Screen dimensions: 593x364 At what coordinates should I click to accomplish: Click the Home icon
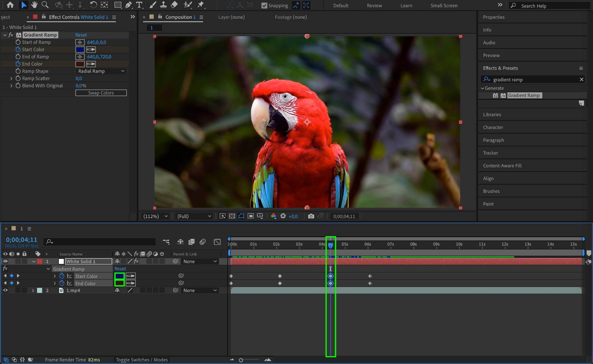pos(10,5)
